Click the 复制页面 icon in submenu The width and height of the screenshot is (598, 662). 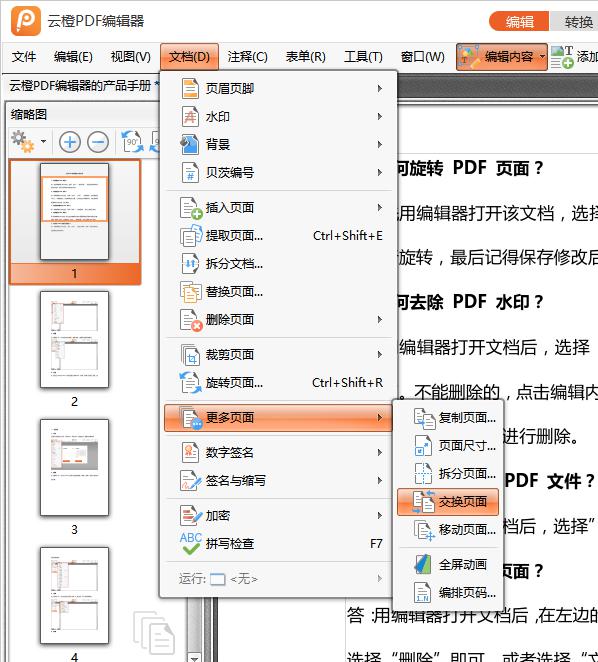click(424, 418)
